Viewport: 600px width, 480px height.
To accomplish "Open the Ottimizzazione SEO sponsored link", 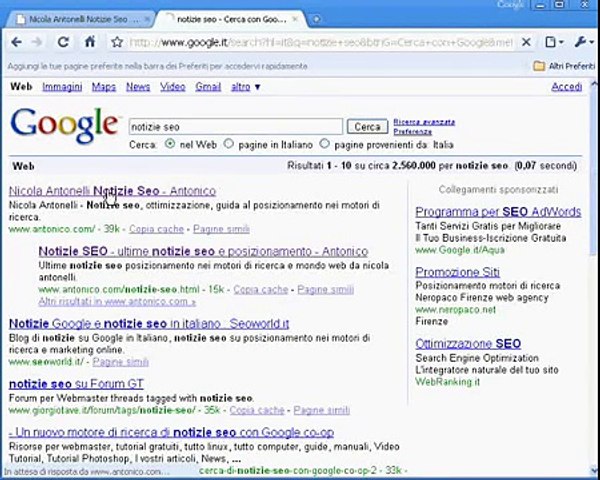I will pos(468,344).
